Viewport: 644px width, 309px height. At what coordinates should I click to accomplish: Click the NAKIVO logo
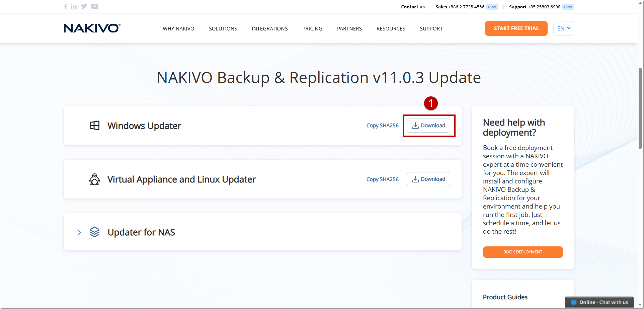coord(92,28)
